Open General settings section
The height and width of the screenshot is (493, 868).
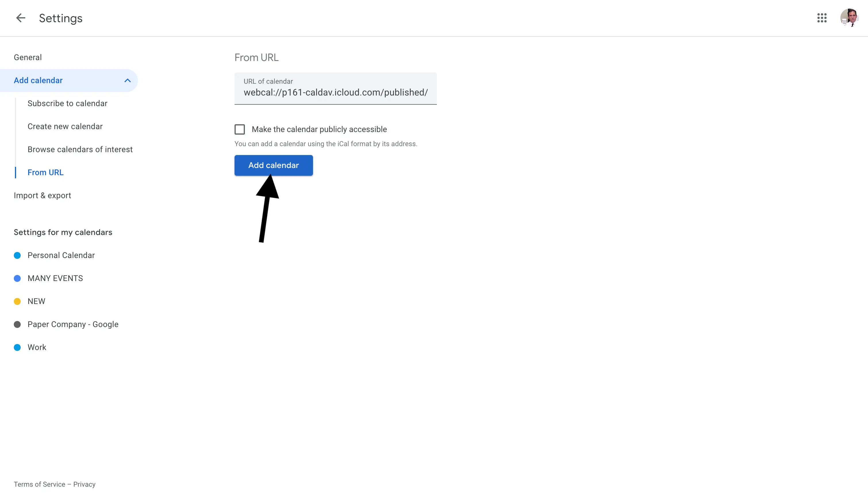27,57
